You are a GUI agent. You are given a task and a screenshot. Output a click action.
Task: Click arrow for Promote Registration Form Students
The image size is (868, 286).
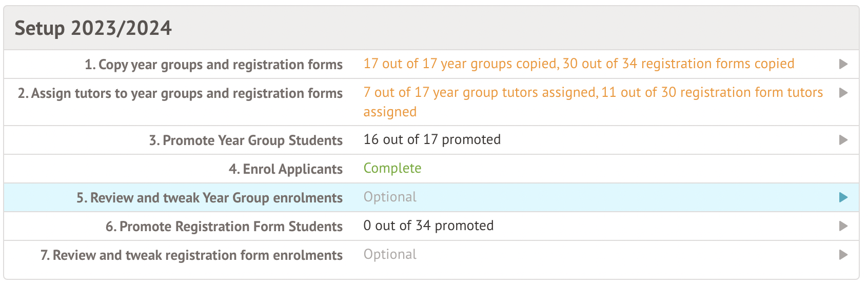click(843, 226)
